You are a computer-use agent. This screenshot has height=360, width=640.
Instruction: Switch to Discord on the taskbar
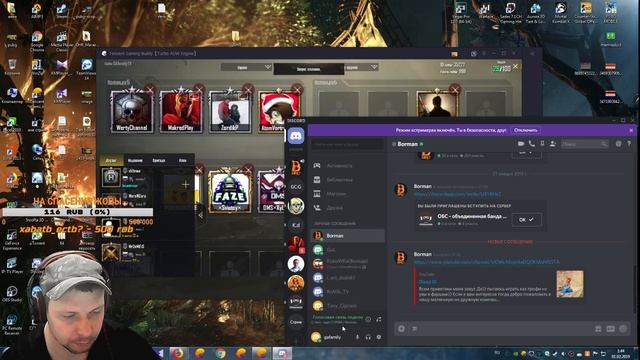(282, 353)
